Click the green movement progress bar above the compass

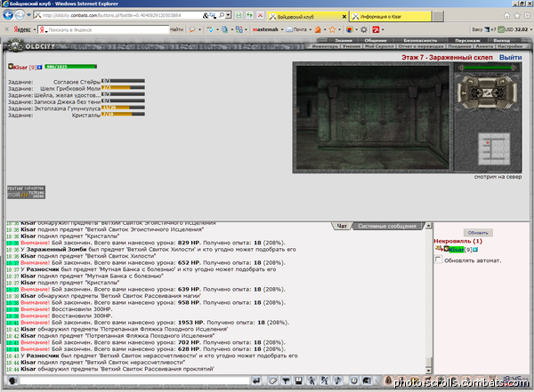tap(488, 68)
